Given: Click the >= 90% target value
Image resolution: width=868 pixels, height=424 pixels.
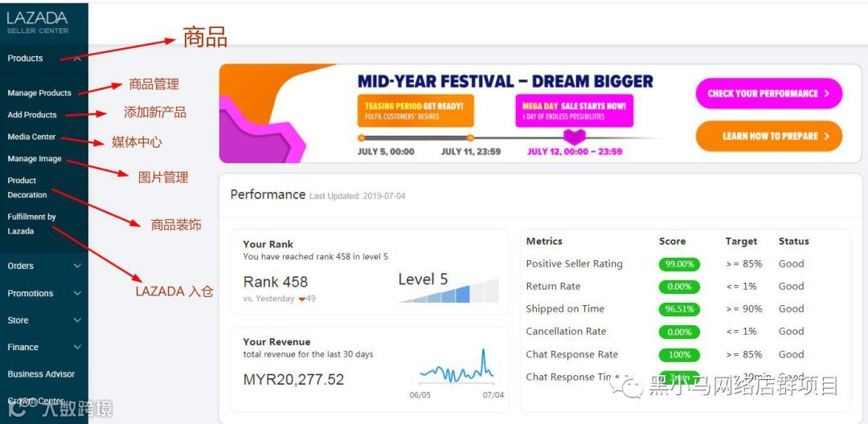Looking at the screenshot, I should tap(744, 309).
